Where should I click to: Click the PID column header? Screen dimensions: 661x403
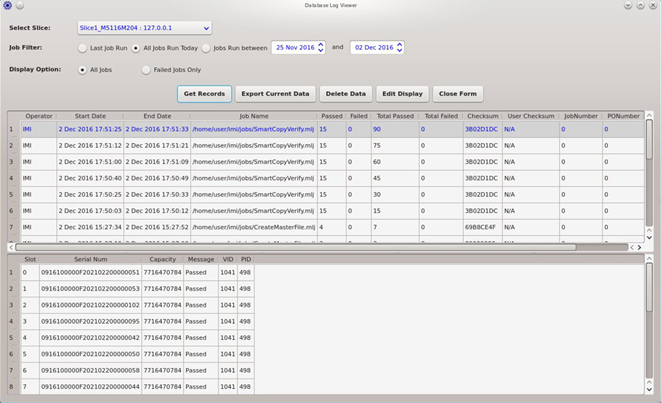(x=246, y=259)
